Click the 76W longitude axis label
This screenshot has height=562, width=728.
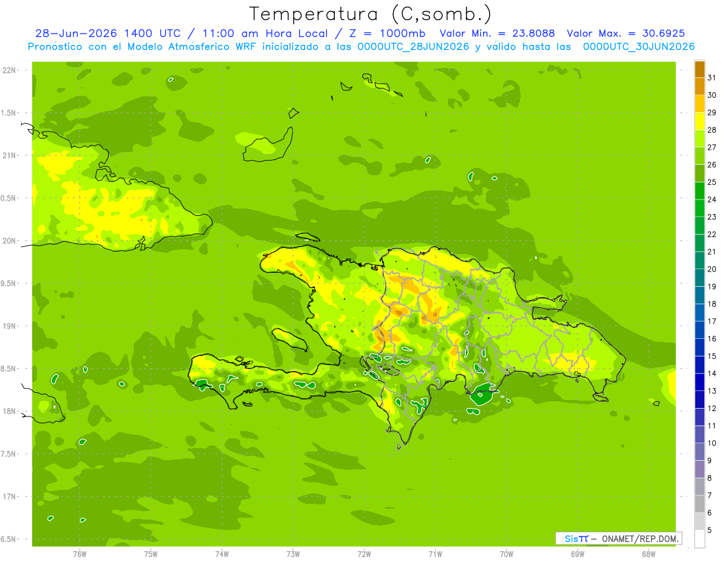(79, 554)
